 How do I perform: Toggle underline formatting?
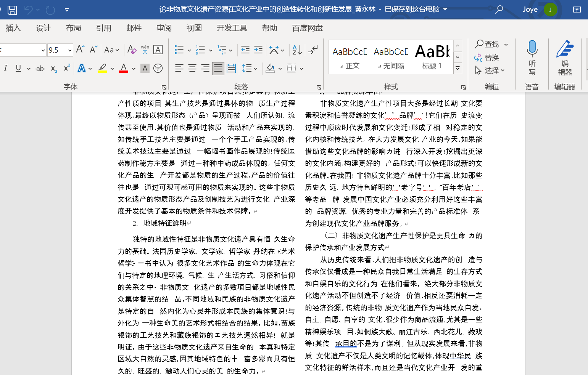pyautogui.click(x=18, y=68)
